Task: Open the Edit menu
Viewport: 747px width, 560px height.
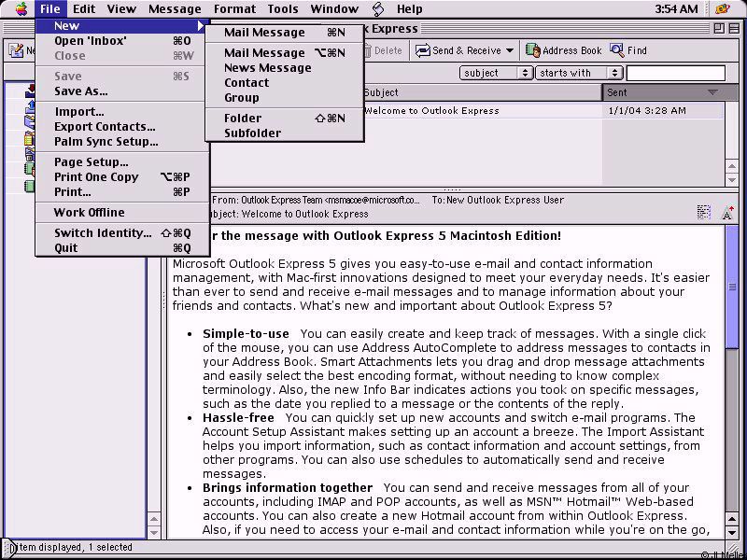Action: [x=84, y=8]
